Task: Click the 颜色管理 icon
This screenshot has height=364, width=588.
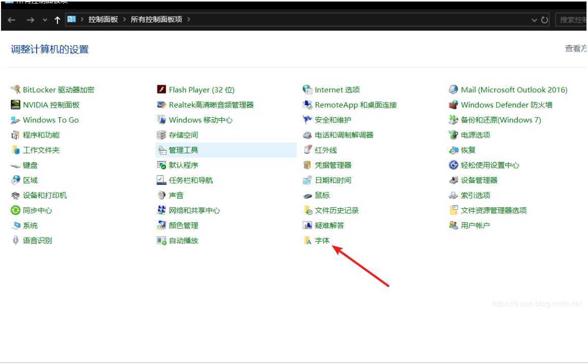Action: tap(161, 226)
